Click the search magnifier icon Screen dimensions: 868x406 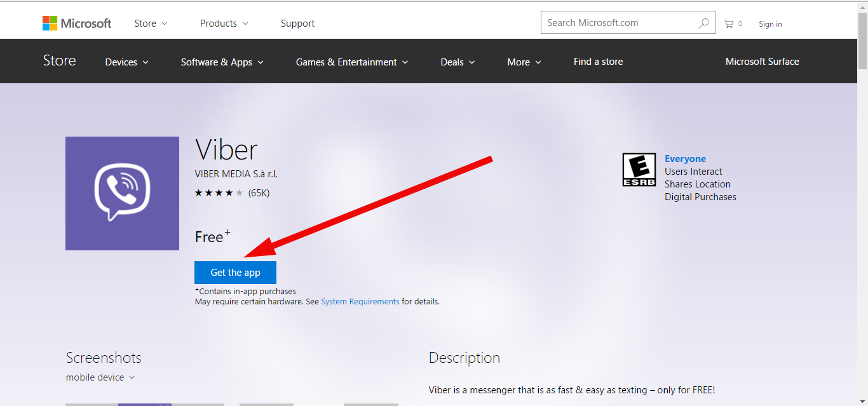coord(703,23)
